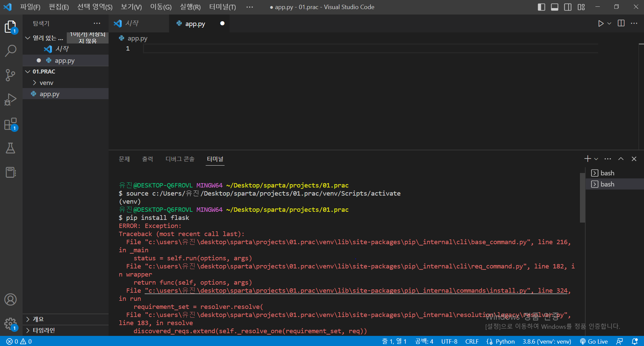Click the Accounts icon
This screenshot has width=644, height=346.
coord(11,299)
